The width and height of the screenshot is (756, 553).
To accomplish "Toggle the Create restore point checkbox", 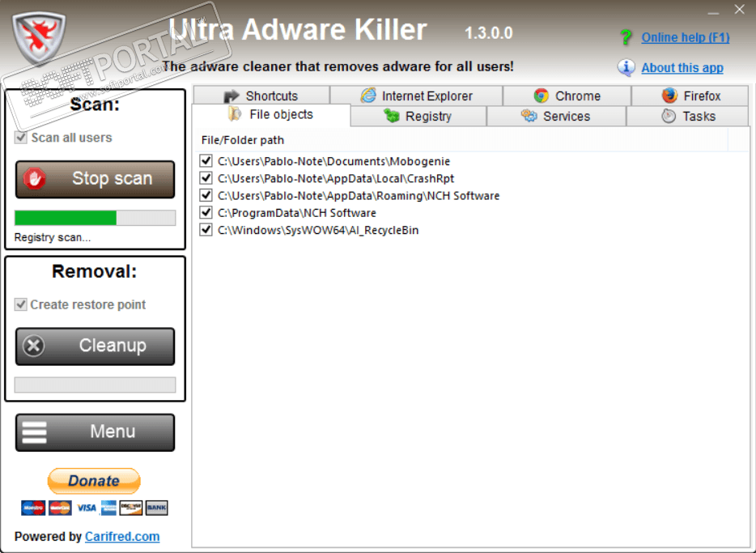I will 21,304.
